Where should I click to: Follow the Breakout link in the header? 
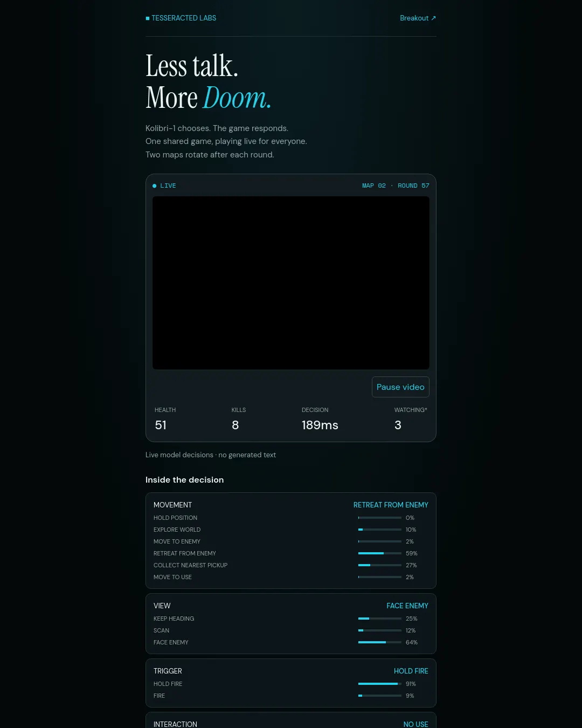(x=418, y=18)
